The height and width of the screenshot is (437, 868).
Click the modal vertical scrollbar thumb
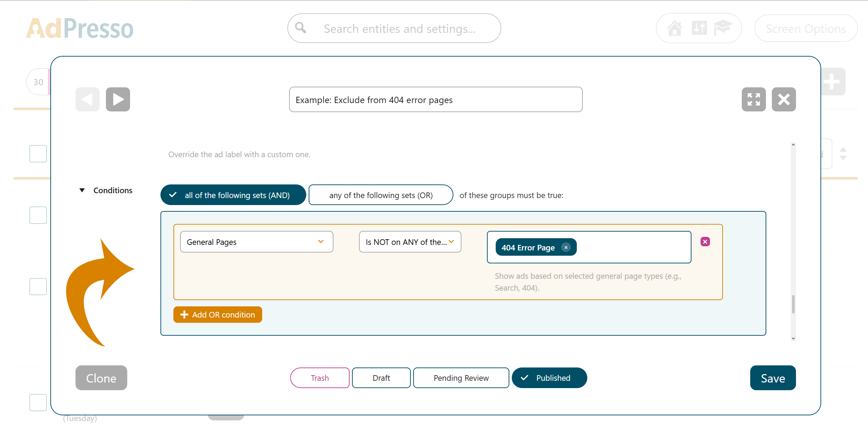click(x=793, y=304)
